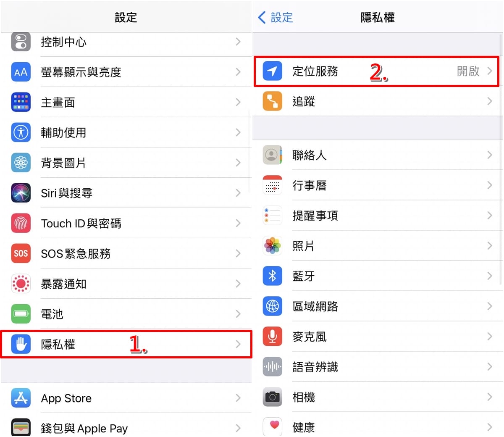
Task: Tap the 追蹤 orange icon
Action: 272,101
